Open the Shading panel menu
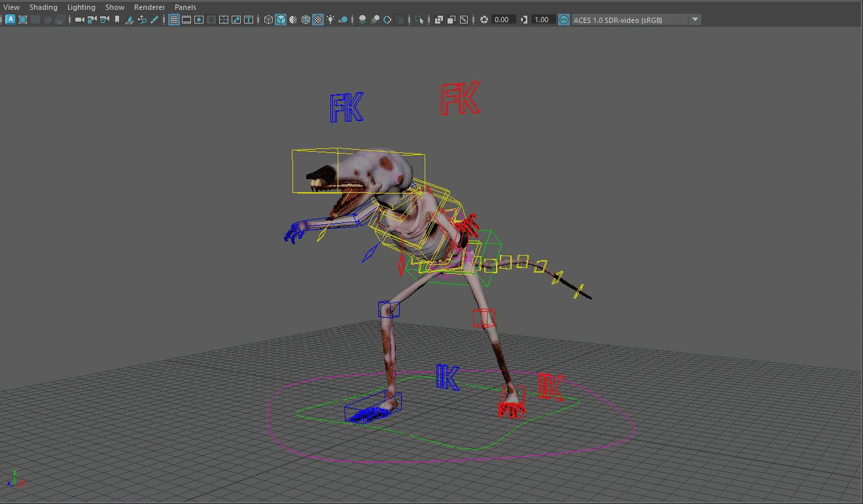 (43, 7)
